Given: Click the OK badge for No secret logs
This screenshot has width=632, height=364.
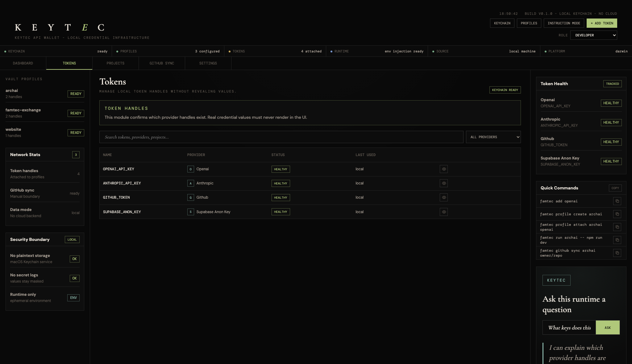Looking at the screenshot, I should point(74,278).
